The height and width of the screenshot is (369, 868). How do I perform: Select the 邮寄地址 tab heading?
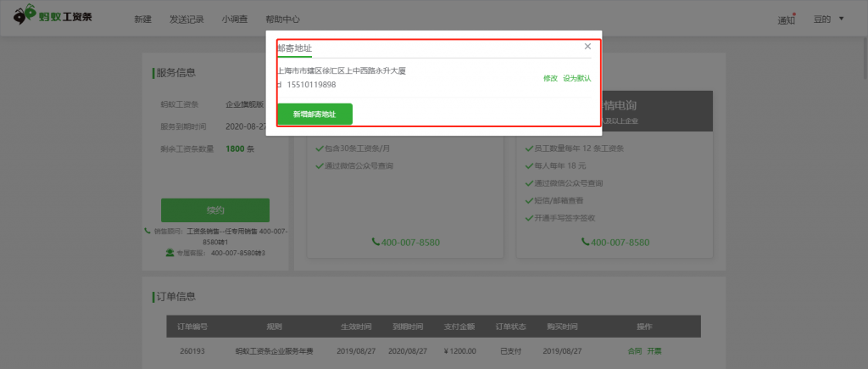(x=294, y=48)
